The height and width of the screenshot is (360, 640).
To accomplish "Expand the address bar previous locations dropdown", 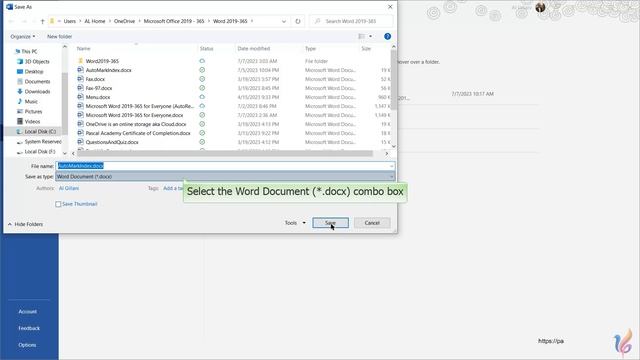I will 284,21.
